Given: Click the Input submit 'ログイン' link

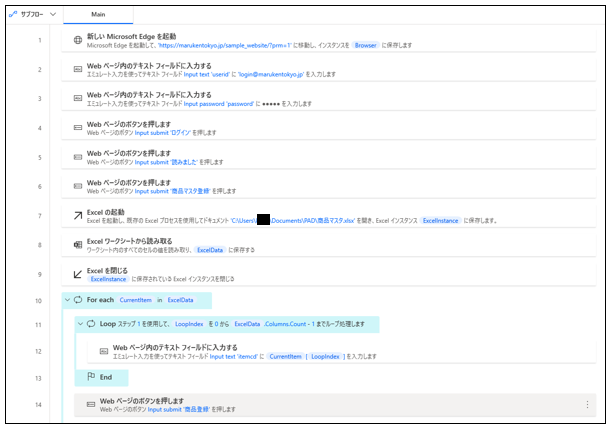Looking at the screenshot, I should pyautogui.click(x=163, y=133).
